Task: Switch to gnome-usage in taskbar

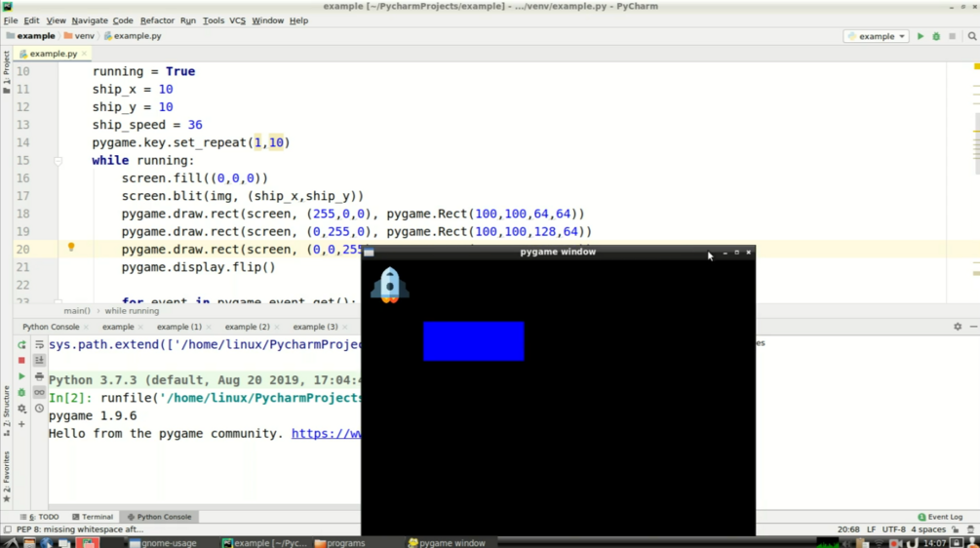Action: point(163,542)
